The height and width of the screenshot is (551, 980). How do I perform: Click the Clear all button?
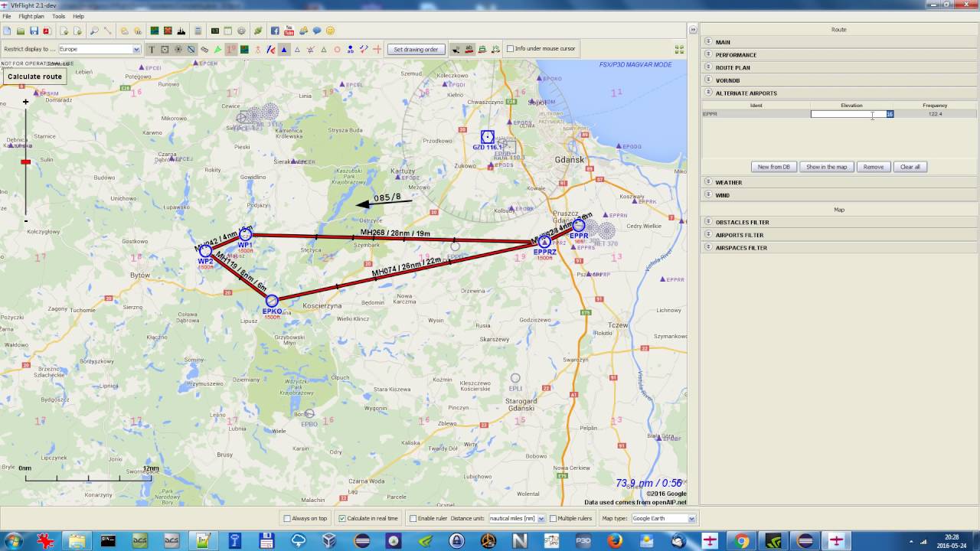click(910, 167)
